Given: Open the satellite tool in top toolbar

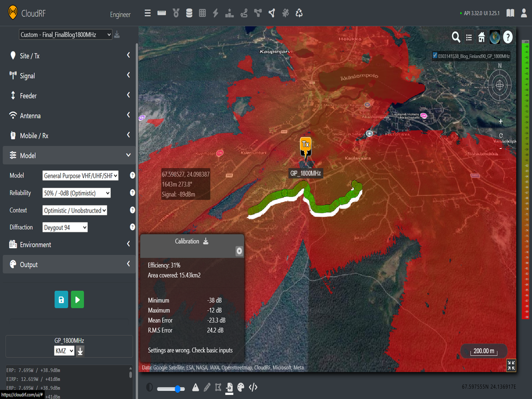Looking at the screenshot, I should pos(285,13).
